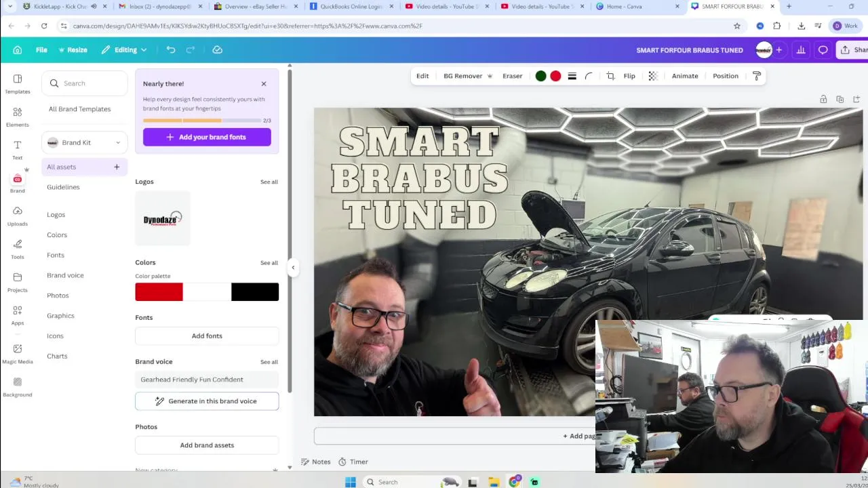This screenshot has width=868, height=488.
Task: Click the Add fonts button
Action: [x=207, y=336]
